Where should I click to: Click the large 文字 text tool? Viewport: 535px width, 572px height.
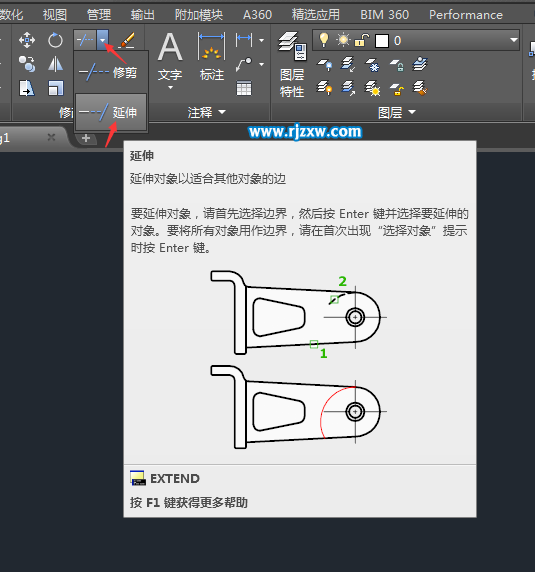click(x=170, y=56)
